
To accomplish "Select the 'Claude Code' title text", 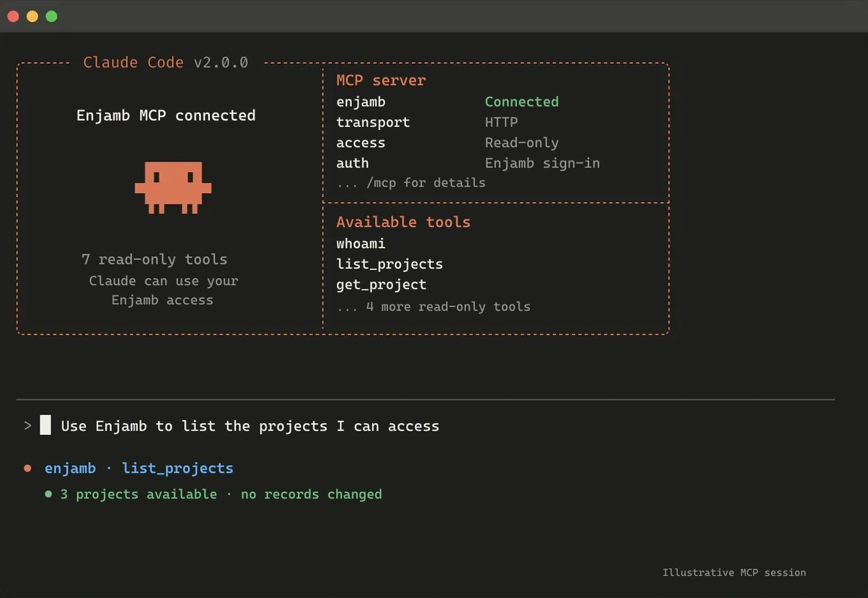I will pos(134,62).
